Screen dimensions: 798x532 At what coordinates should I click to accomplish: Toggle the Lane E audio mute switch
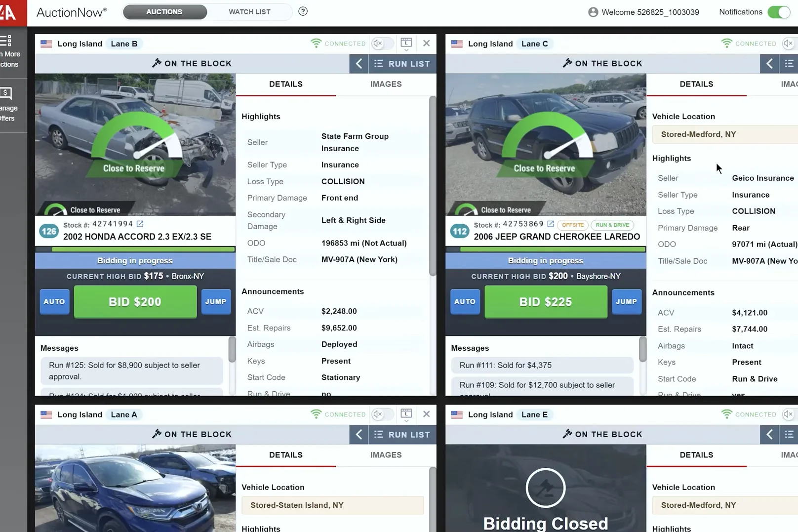(x=791, y=414)
